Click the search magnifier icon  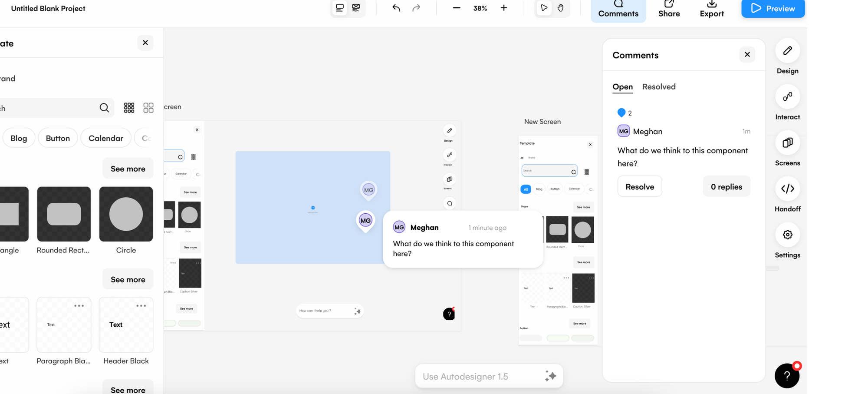click(x=104, y=108)
